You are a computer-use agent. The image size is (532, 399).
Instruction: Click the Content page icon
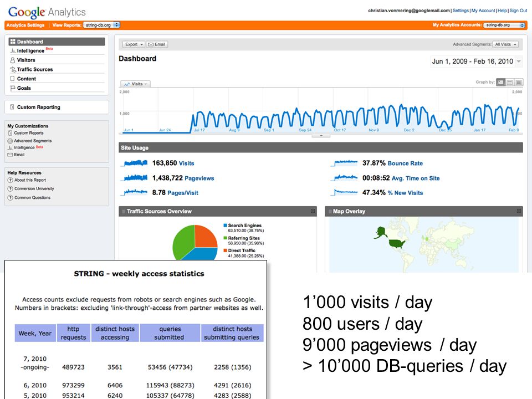point(13,79)
